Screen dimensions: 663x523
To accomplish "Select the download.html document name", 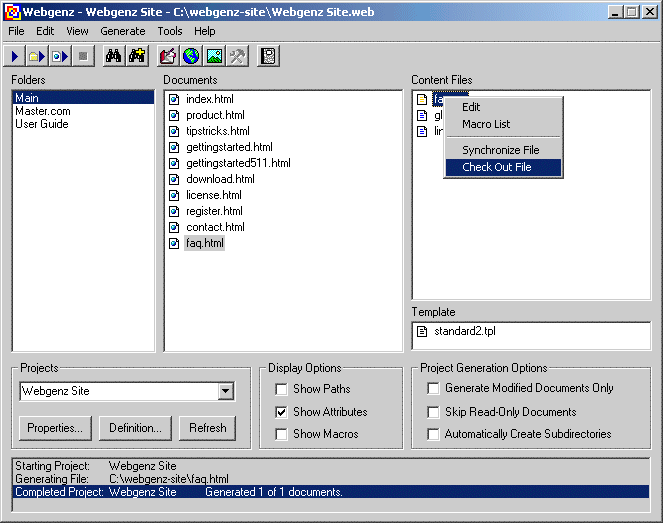I will coord(220,180).
